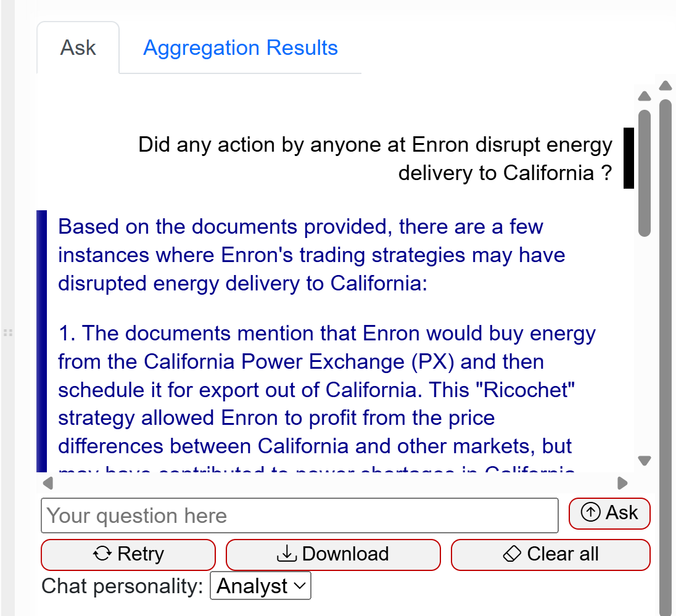The image size is (676, 616).
Task: Click the horizontal scroll-left arrow
Action: 48,482
